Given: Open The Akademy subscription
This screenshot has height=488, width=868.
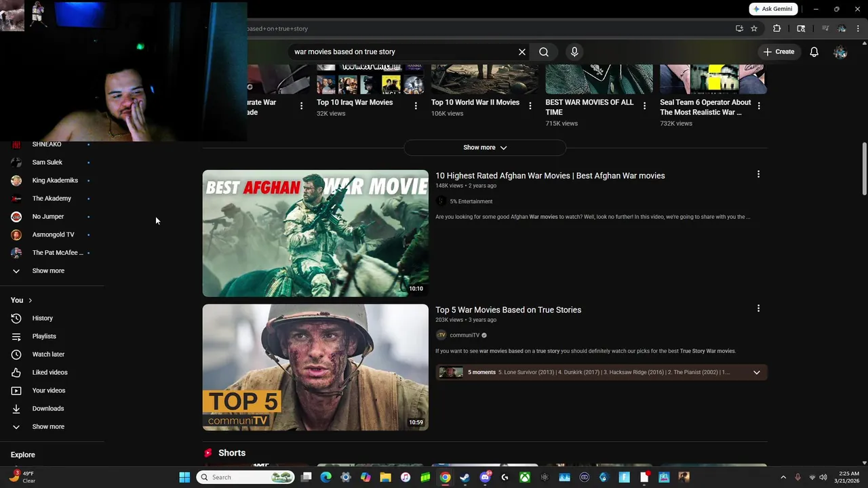Looking at the screenshot, I should coord(51,199).
